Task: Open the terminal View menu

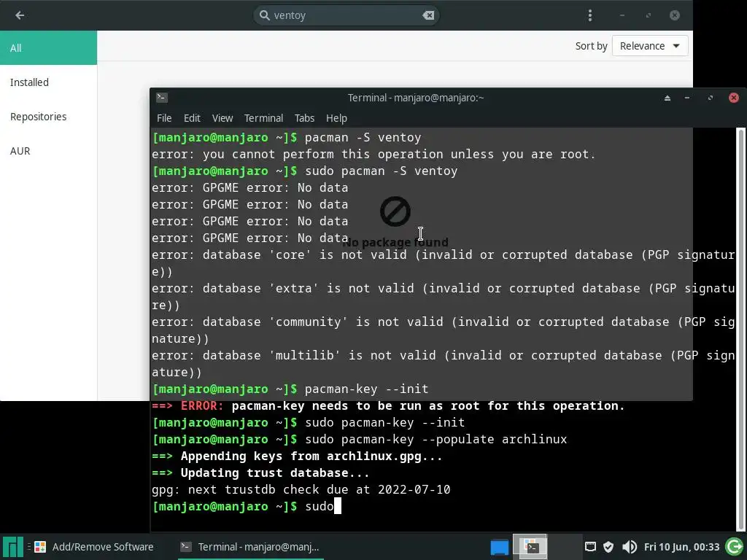Action: point(222,118)
